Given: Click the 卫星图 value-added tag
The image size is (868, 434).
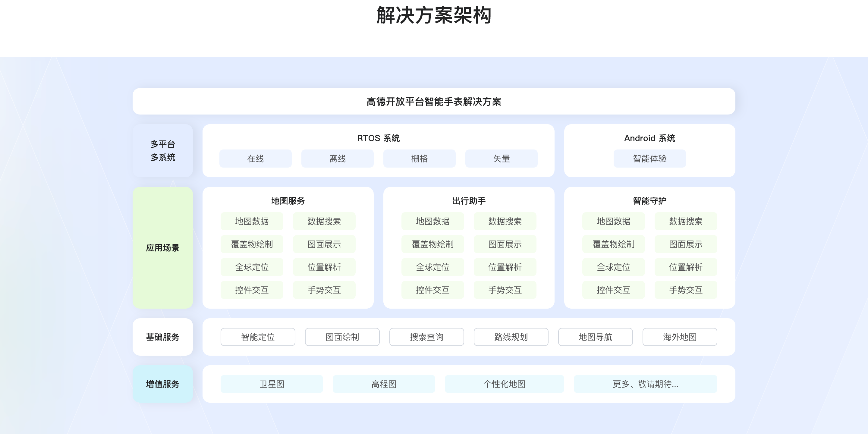Looking at the screenshot, I should 272,384.
